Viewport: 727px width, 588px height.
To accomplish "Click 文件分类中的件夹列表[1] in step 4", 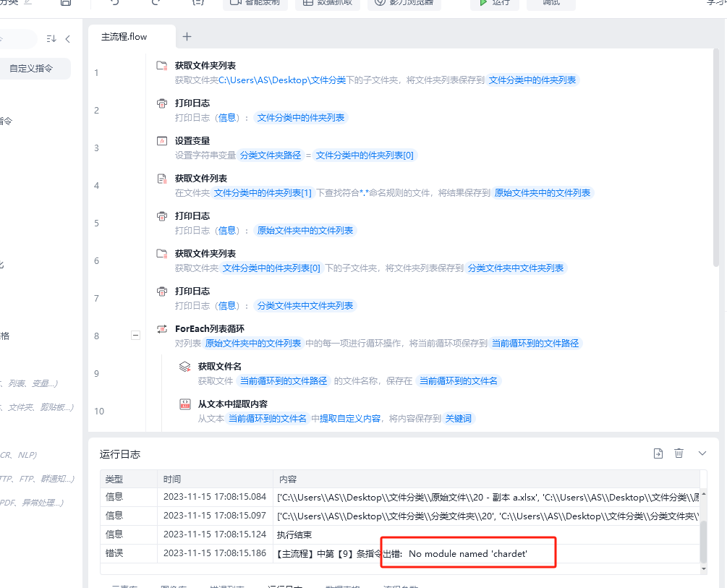I will click(263, 193).
